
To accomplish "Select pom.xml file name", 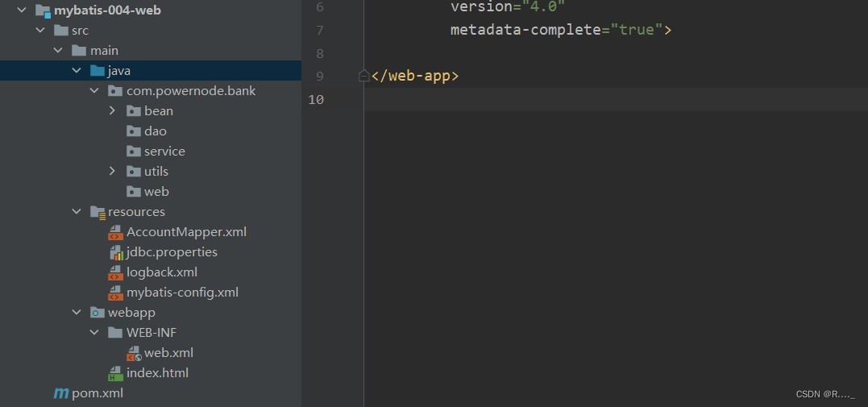I will tap(98, 393).
